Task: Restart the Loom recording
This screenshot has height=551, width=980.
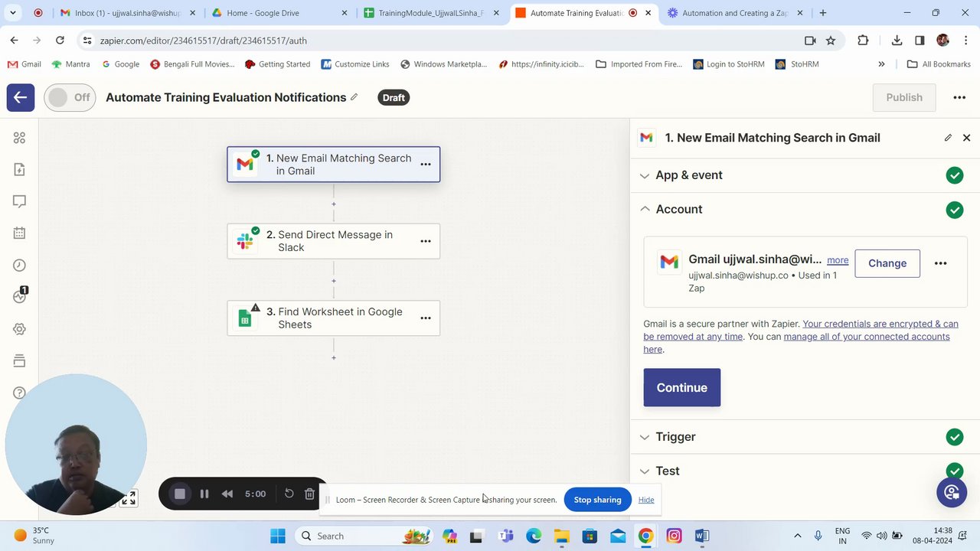Action: (289, 494)
